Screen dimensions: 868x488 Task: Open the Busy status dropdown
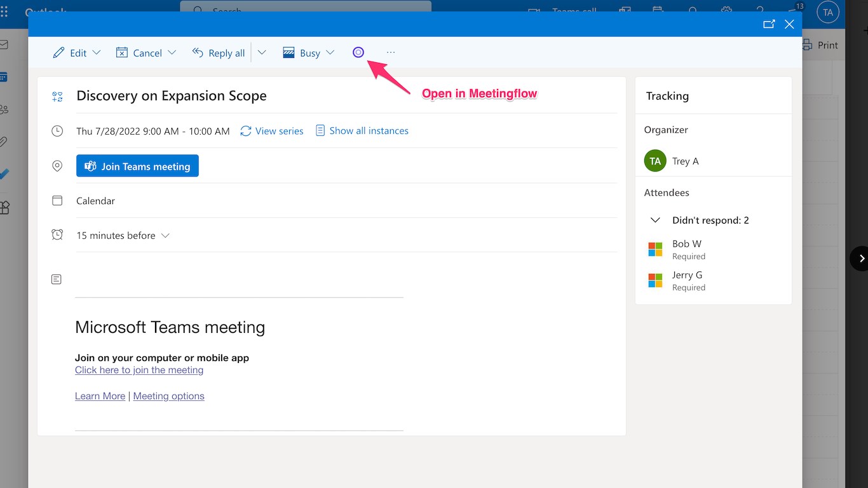tap(309, 53)
